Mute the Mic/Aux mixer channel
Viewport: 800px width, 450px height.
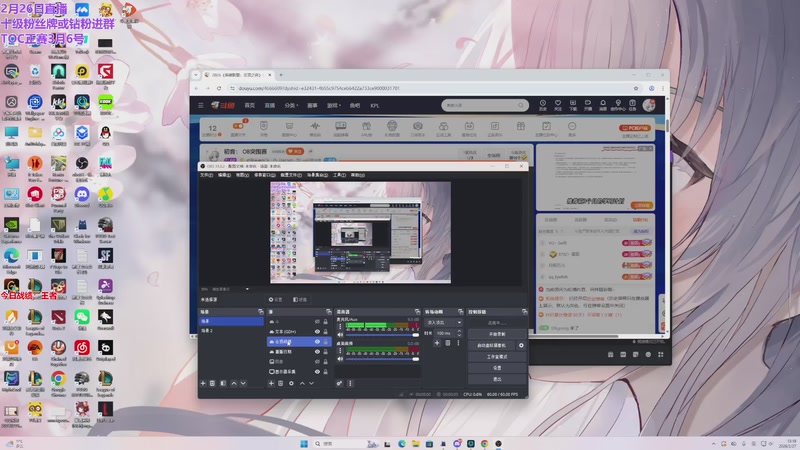coord(340,335)
